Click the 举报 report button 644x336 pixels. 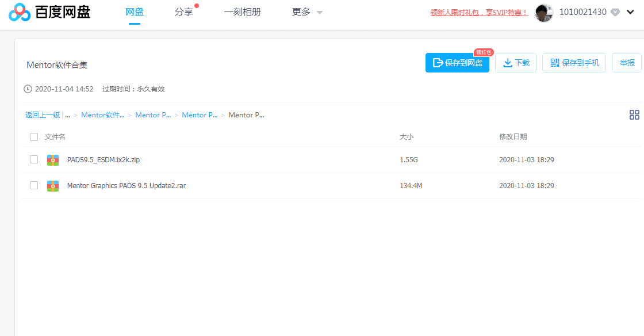627,63
